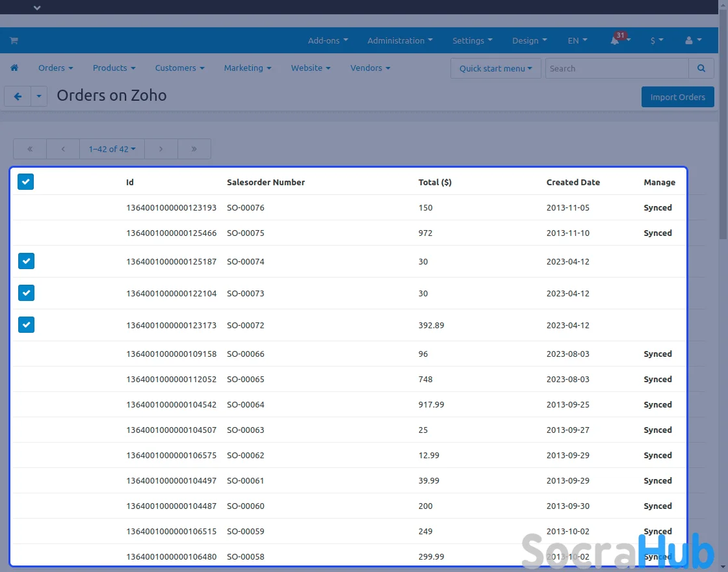This screenshot has width=728, height=572.
Task: Expand the Quick start menu dropdown
Action: click(x=495, y=68)
